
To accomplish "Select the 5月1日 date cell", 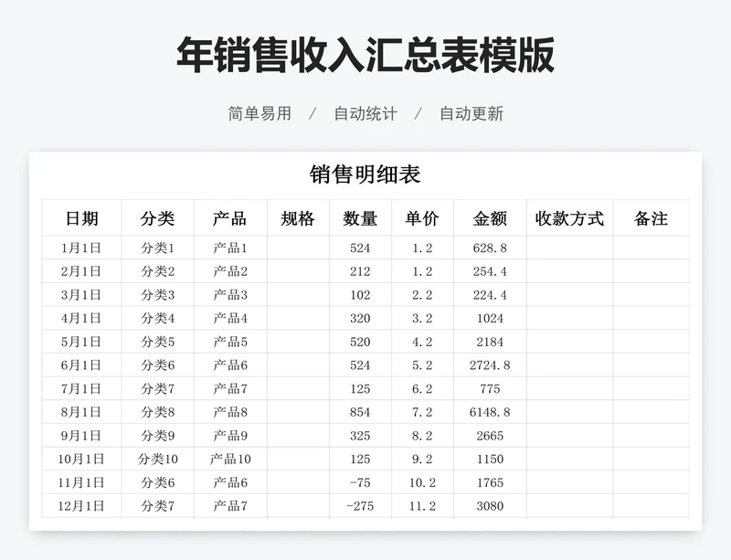I will [x=81, y=342].
